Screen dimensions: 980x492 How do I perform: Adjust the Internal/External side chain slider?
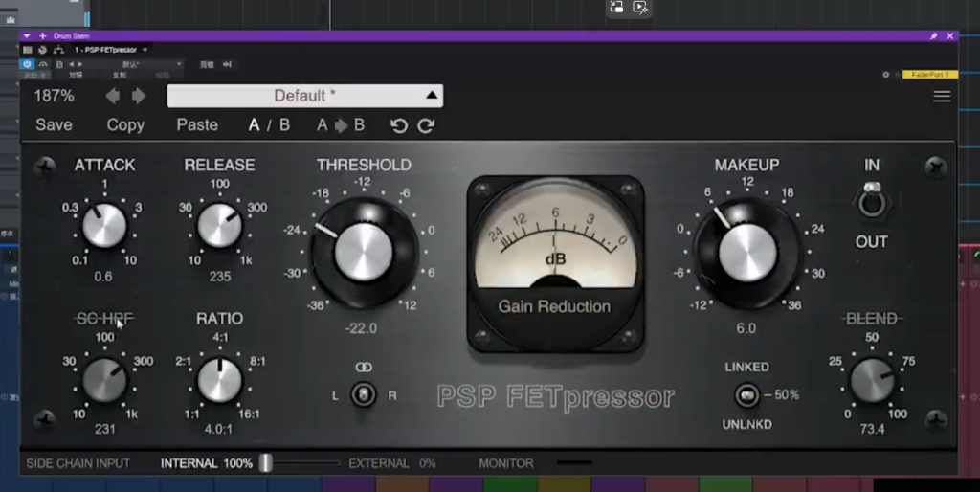(x=266, y=463)
